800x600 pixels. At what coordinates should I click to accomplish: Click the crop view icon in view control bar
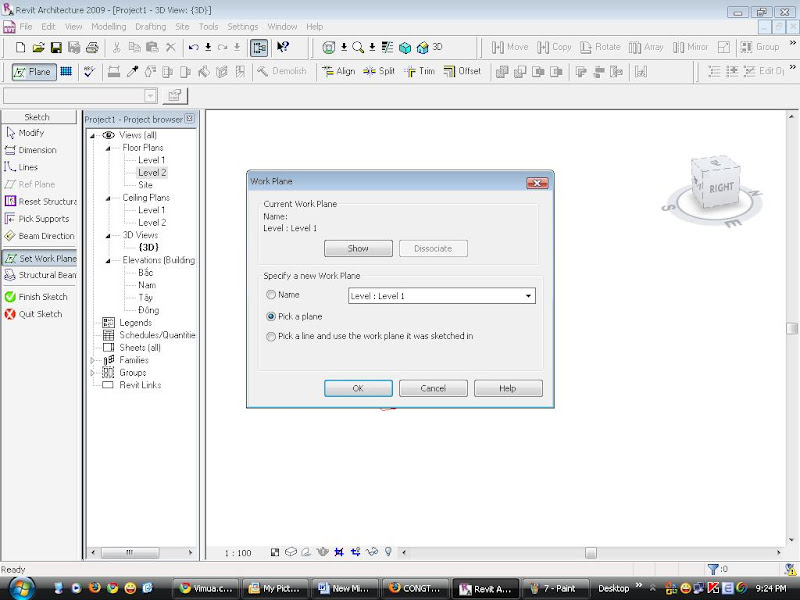[x=339, y=552]
